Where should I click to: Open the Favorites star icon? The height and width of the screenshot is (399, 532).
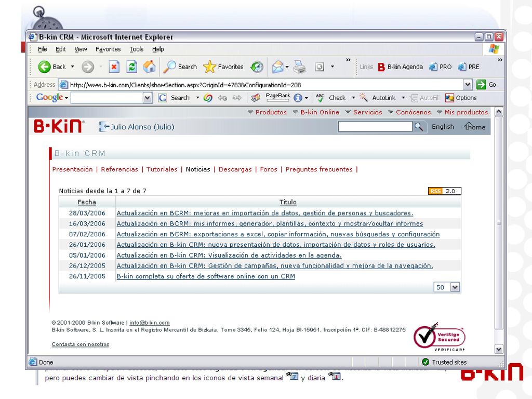[x=209, y=67]
